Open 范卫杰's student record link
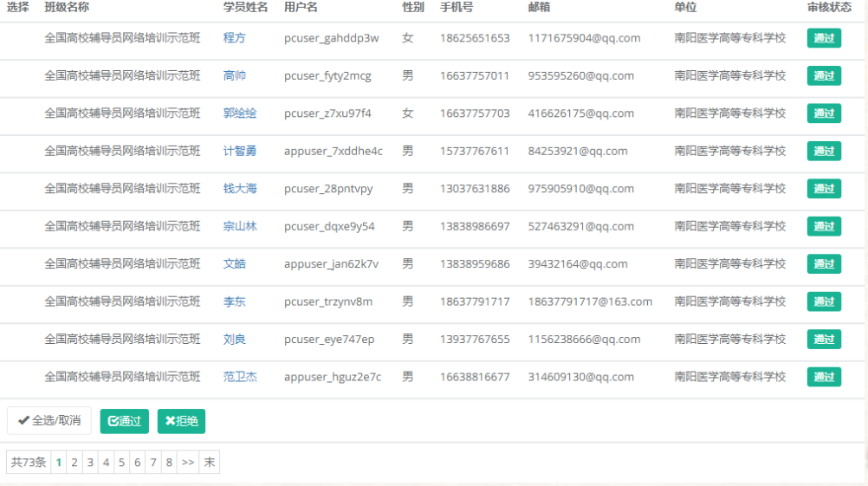This screenshot has width=868, height=486. 240,377
